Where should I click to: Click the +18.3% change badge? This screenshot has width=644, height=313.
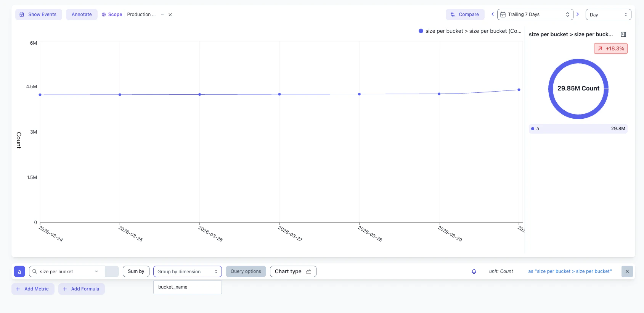click(x=611, y=48)
